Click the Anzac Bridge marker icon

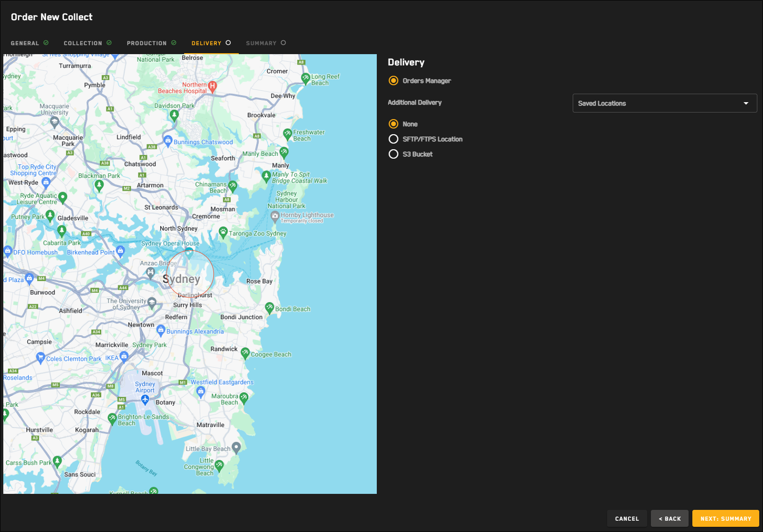[x=151, y=272]
